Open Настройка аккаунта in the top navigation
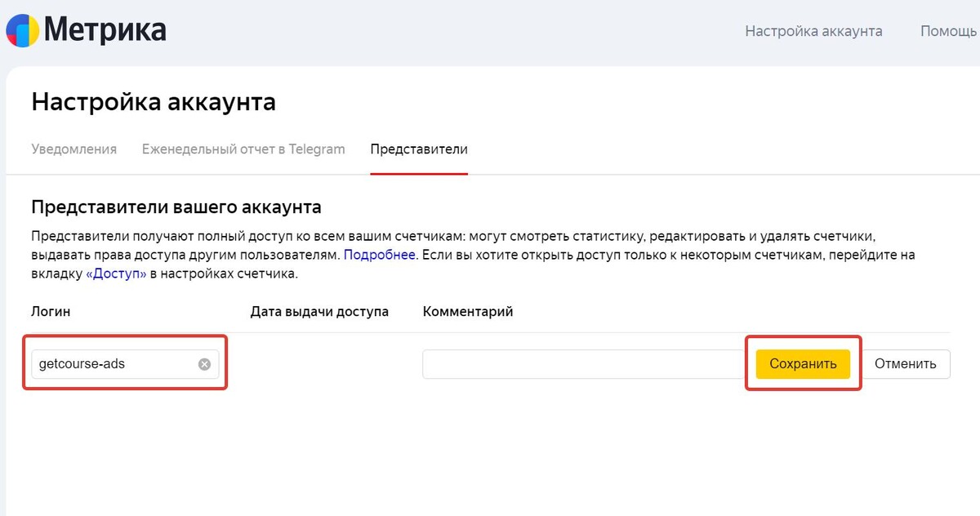 [813, 31]
